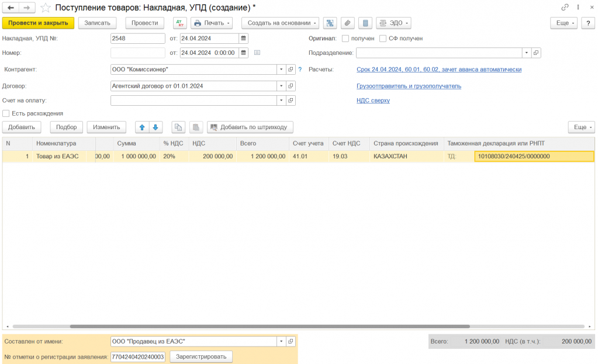Click the comment icon next to document time
598x364 pixels.
257,53
